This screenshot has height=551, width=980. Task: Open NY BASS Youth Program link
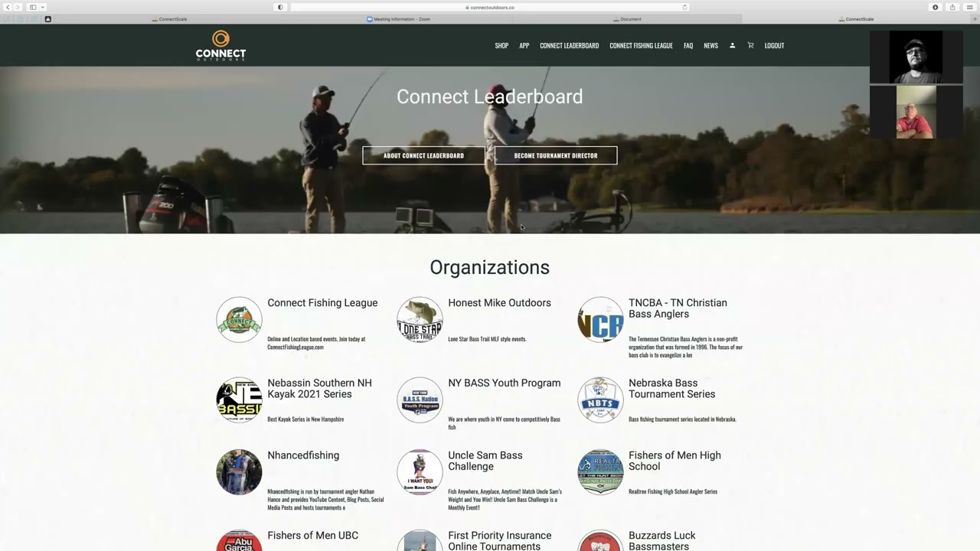pyautogui.click(x=504, y=383)
